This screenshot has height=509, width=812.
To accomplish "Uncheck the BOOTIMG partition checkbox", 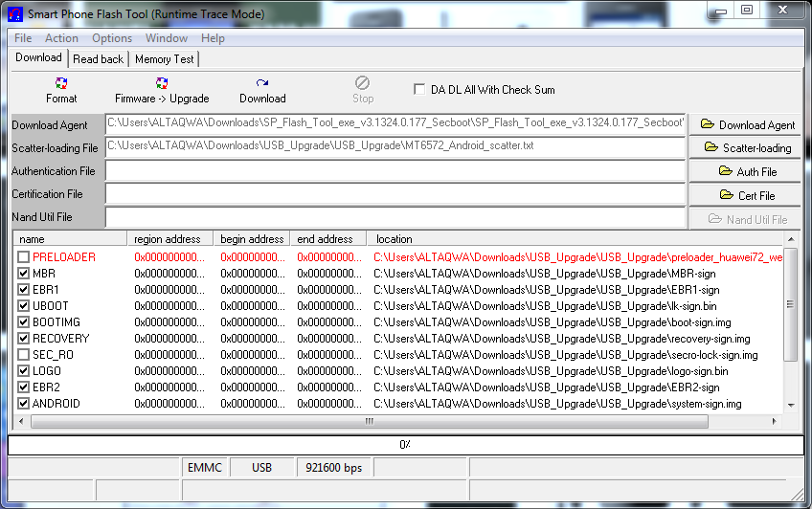I will click(23, 322).
